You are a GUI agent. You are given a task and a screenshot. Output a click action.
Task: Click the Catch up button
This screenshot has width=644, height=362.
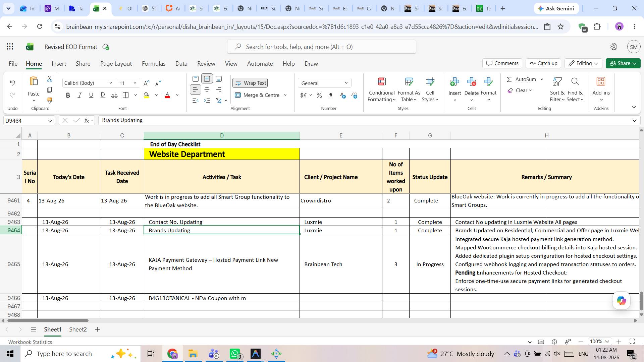coord(543,63)
